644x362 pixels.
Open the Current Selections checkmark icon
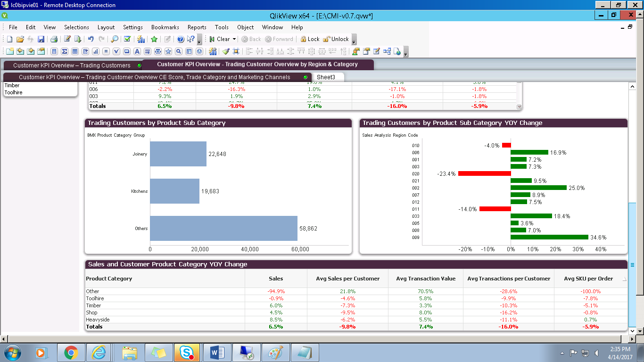click(x=127, y=39)
